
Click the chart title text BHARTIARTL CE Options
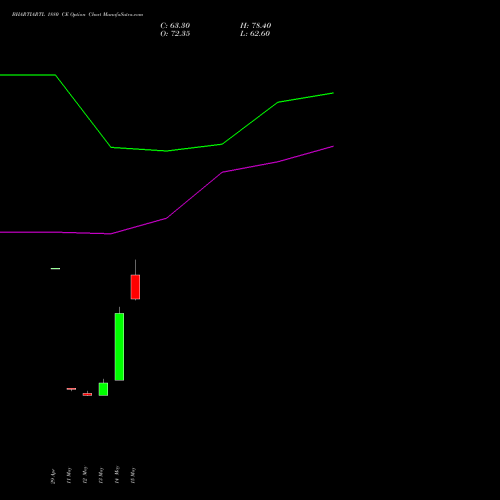pos(77,15)
